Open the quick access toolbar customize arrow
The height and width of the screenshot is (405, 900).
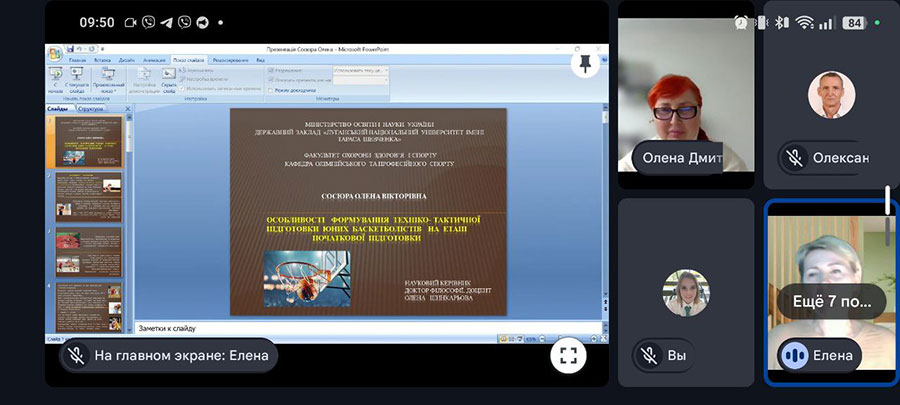[102, 49]
